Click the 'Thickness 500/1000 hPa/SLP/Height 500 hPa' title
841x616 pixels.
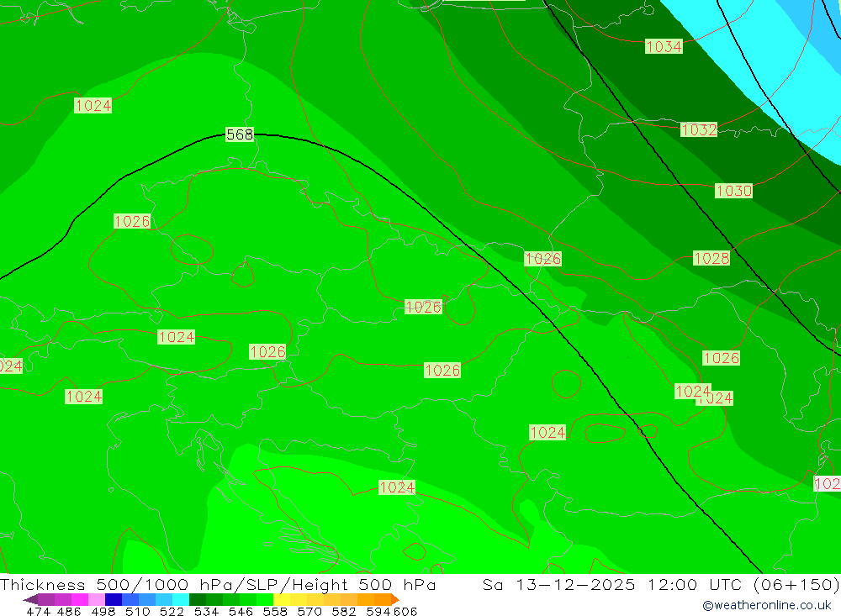[x=218, y=584]
